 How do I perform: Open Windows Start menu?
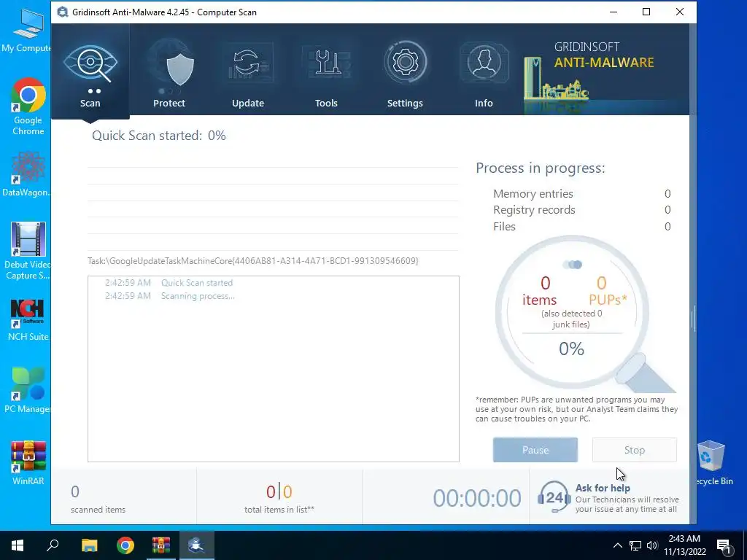pos(18,545)
